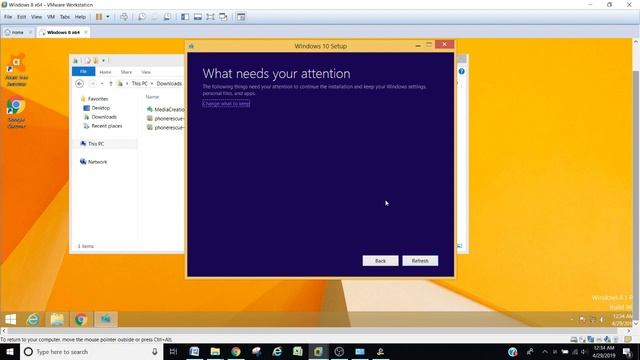
Task: Open Task View on host taskbar
Action: click(173, 352)
